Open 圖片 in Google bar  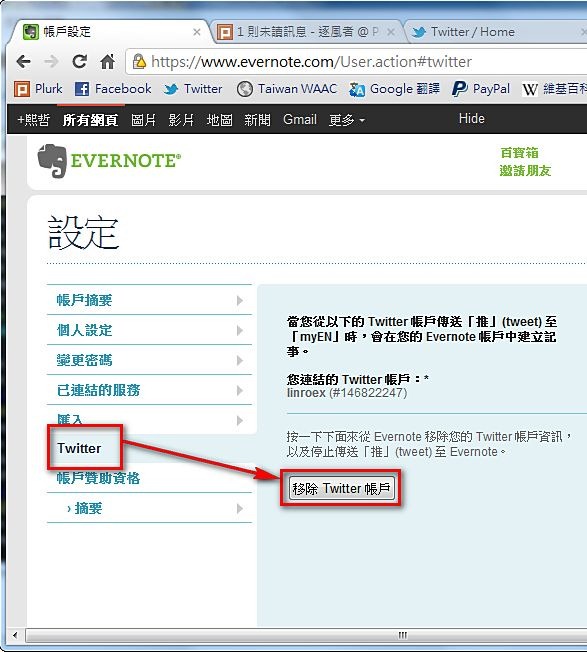[143, 120]
